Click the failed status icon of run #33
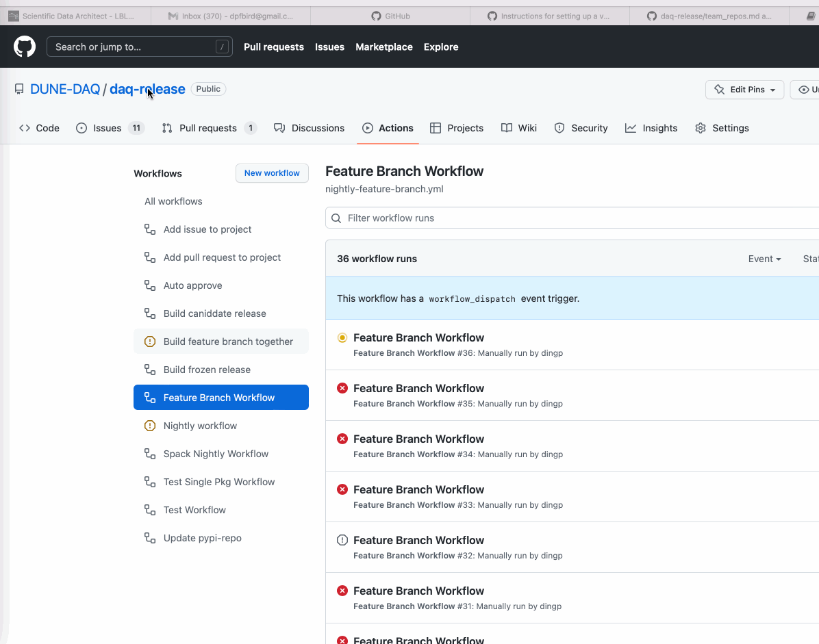The image size is (819, 644). (342, 489)
